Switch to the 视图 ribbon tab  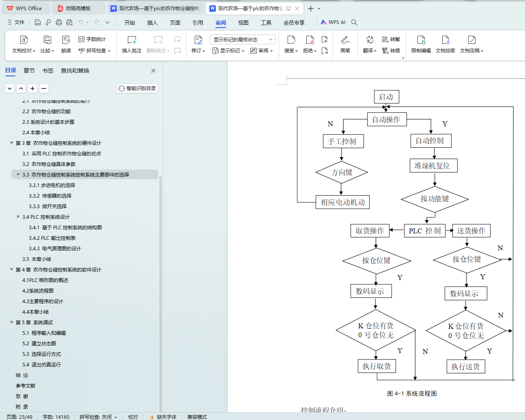(x=243, y=23)
